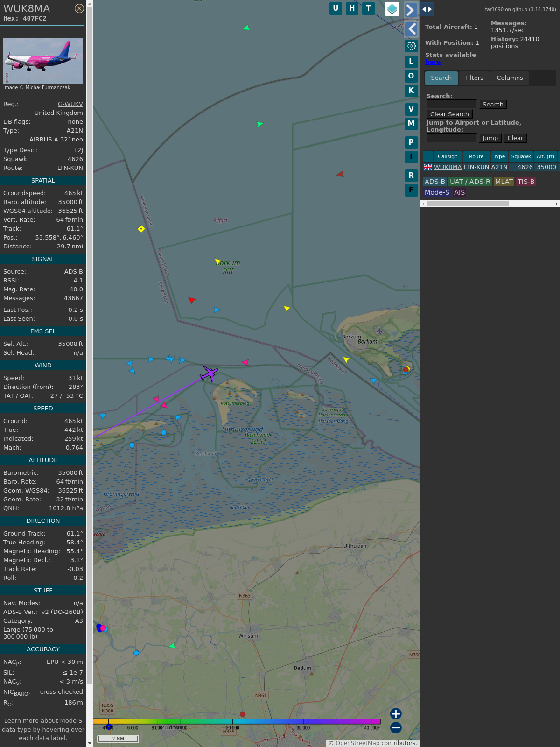Open the G-WUKV registration link

[70, 104]
